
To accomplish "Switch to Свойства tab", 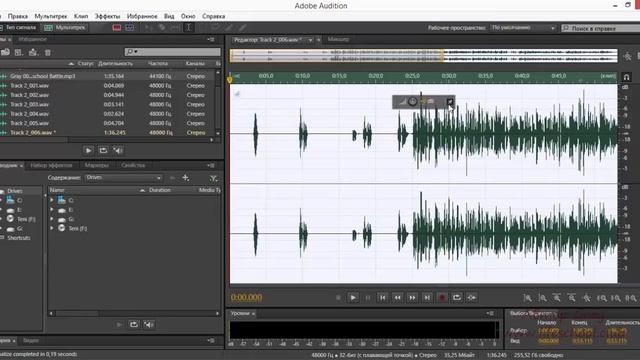I will pos(133,165).
